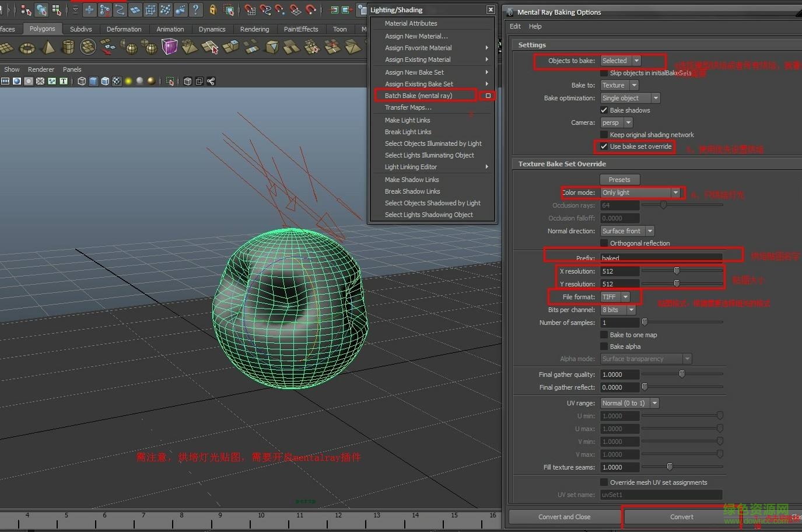802x532 pixels.
Task: Enable the Bake alpha option
Action: pos(604,346)
